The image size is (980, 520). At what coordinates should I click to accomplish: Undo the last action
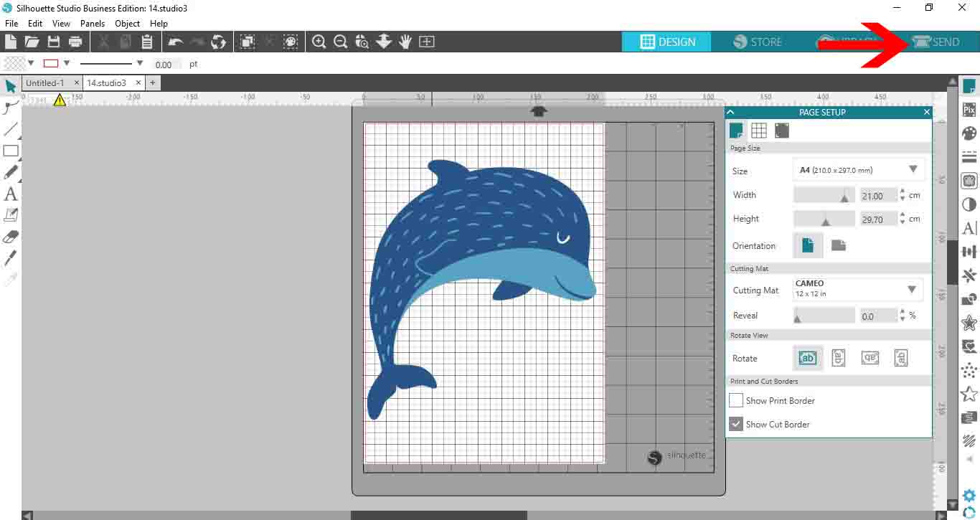click(x=176, y=42)
